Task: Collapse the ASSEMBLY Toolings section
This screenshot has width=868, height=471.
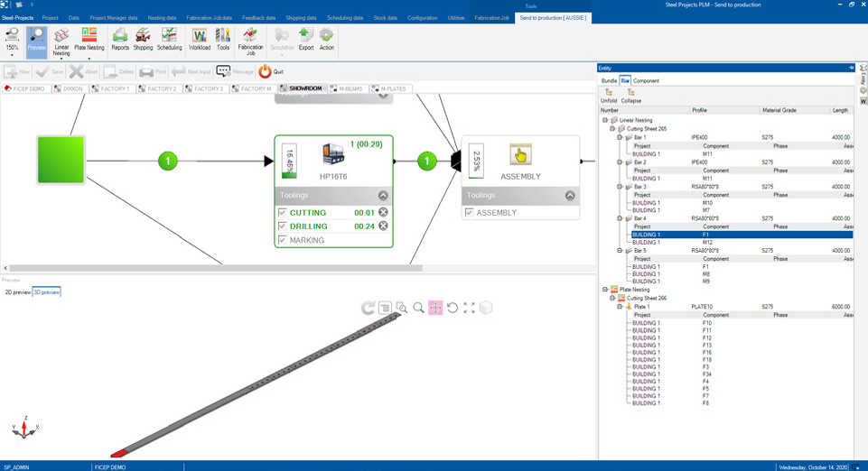Action: coord(570,196)
